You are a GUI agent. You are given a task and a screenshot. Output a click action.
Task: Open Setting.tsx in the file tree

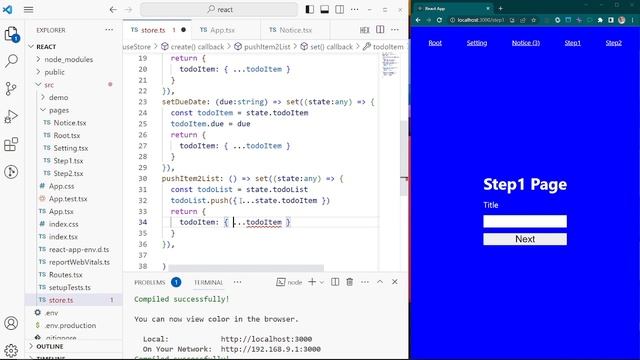point(70,148)
